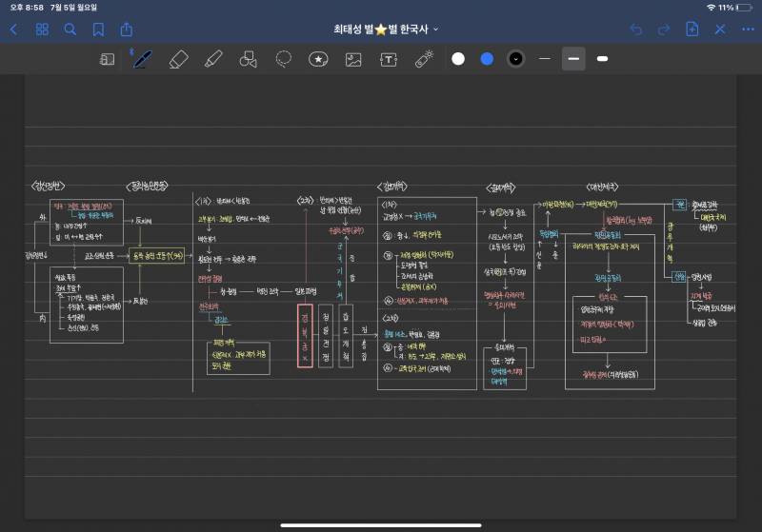Screen dimensions: 762x532
Task: Select the Image insert tool
Action: tap(353, 59)
